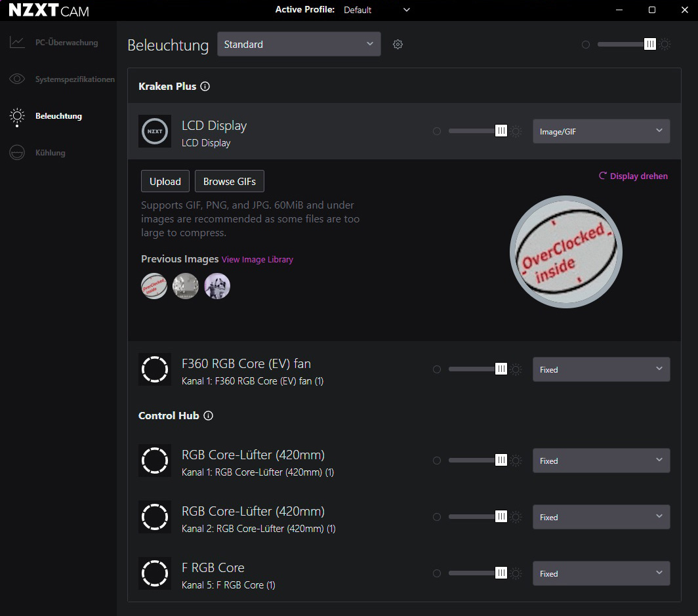This screenshot has width=698, height=616.
Task: Go to PC-Überwachung section
Action: (67, 43)
